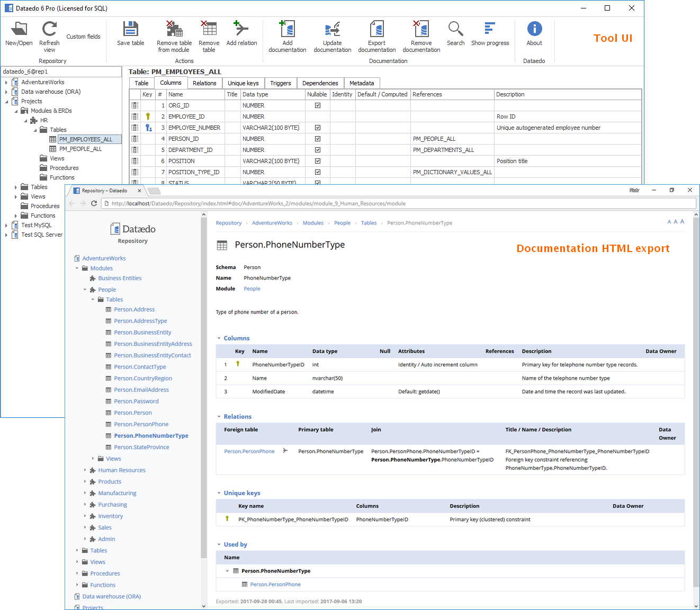The height and width of the screenshot is (610, 700).
Task: Toggle the Nullable checkbox for POSITION
Action: point(318,161)
